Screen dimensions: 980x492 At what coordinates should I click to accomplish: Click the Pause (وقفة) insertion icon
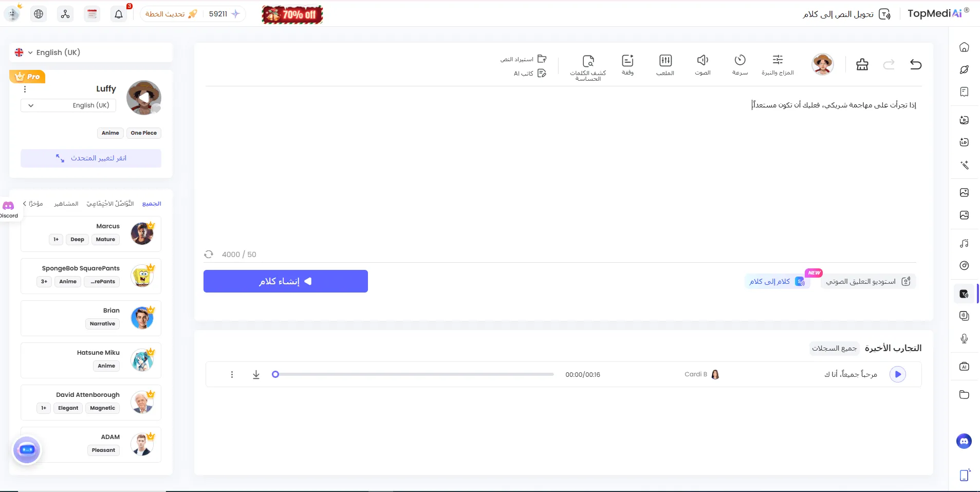tap(628, 64)
